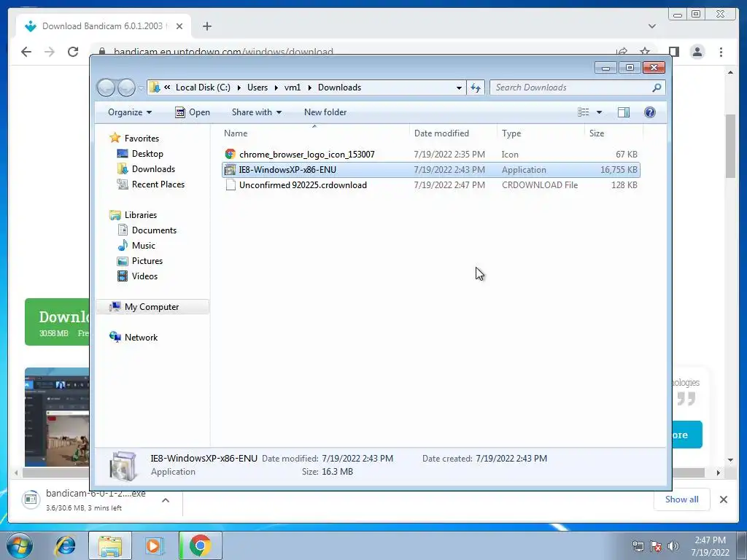Open Recent Places in the sidebar
Viewport: 747px width, 560px height.
tap(158, 184)
